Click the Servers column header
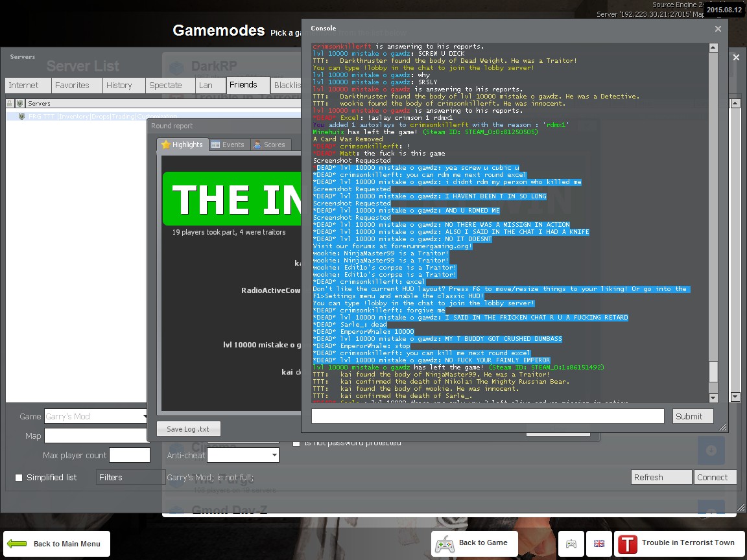747x560 pixels. coord(162,103)
